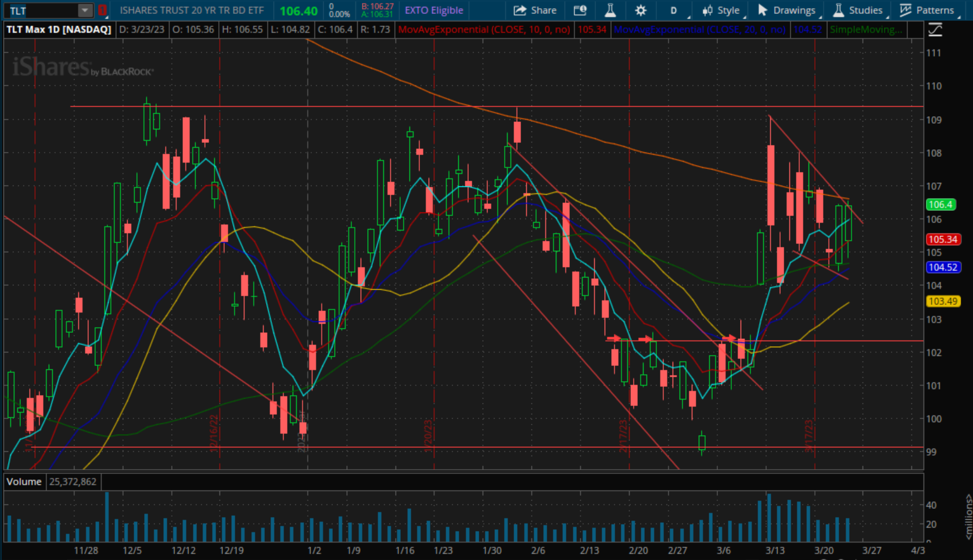Click the C: 106.4 close value
Viewport: 973px width, 560px height.
[x=335, y=29]
